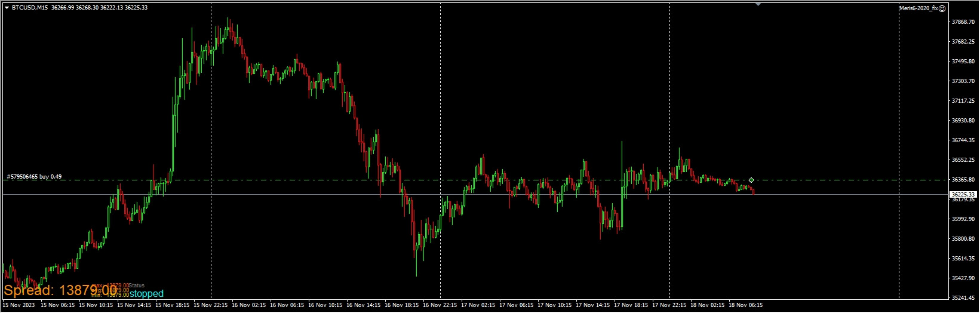Click time axis label 15 Nov 10:15
Image resolution: width=980 pixels, height=313 pixels.
[x=96, y=305]
